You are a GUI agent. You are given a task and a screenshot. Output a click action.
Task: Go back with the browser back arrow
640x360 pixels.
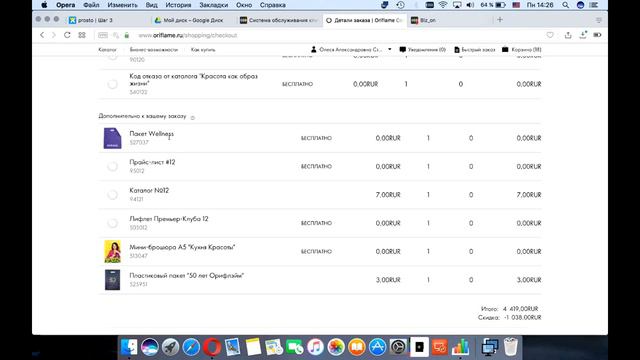tap(42, 35)
